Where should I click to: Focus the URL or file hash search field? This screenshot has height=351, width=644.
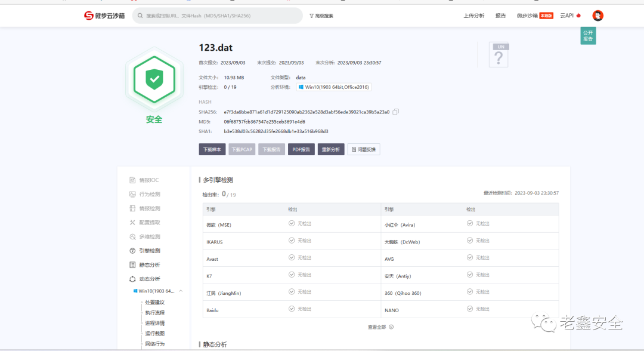217,16
